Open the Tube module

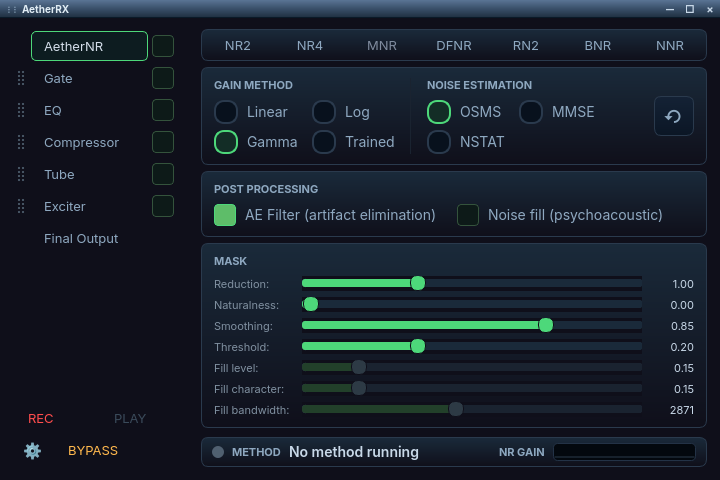coord(59,175)
